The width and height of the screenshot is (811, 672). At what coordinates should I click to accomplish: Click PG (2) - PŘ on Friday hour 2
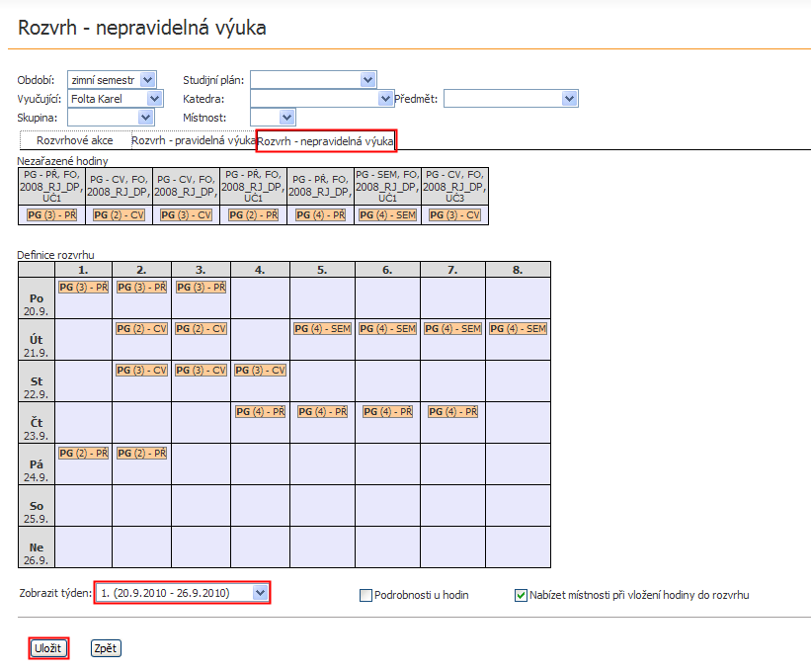click(x=141, y=454)
